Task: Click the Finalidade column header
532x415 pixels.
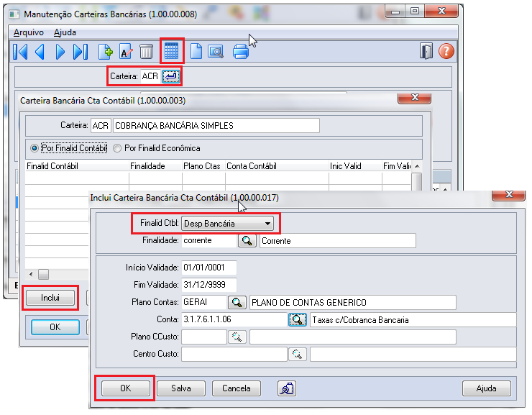Action: click(x=155, y=166)
